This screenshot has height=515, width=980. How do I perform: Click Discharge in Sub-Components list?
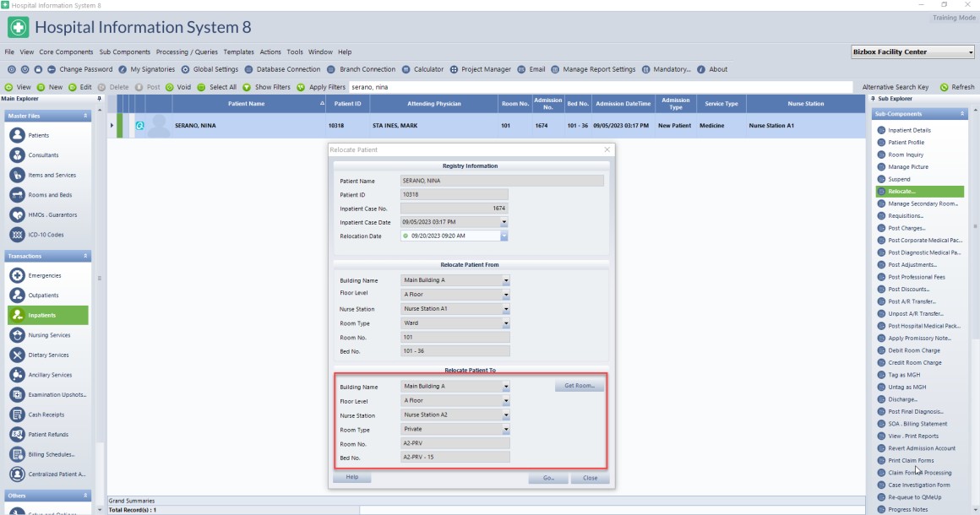coord(902,399)
